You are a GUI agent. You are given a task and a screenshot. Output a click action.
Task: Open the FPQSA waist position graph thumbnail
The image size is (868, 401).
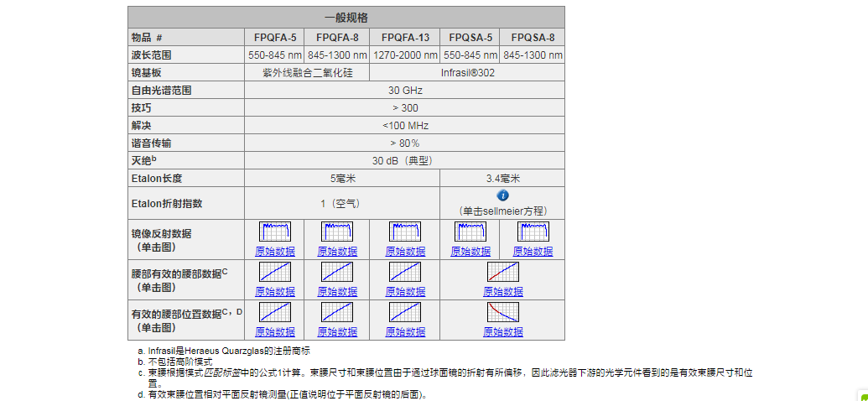(x=502, y=312)
